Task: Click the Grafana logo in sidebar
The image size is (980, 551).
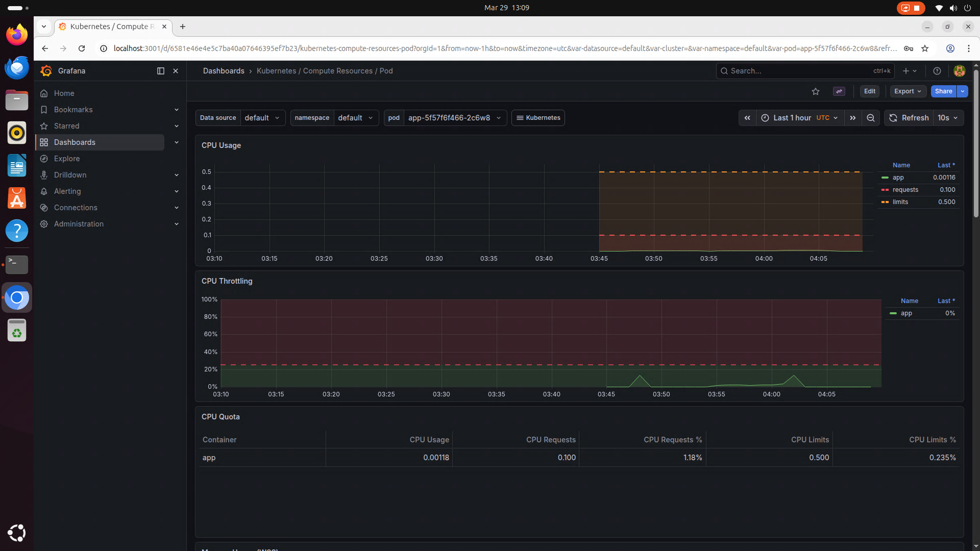Action: tap(46, 71)
